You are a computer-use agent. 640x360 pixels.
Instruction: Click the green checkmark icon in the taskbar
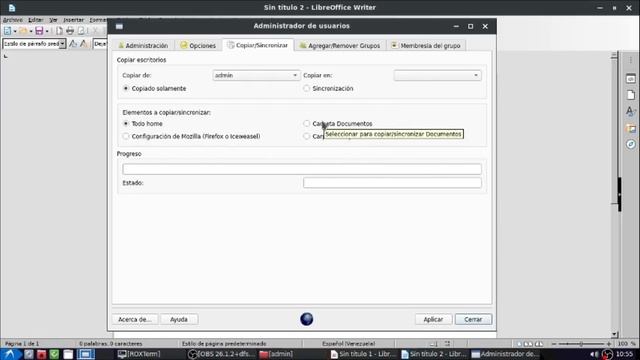pyautogui.click(x=54, y=354)
